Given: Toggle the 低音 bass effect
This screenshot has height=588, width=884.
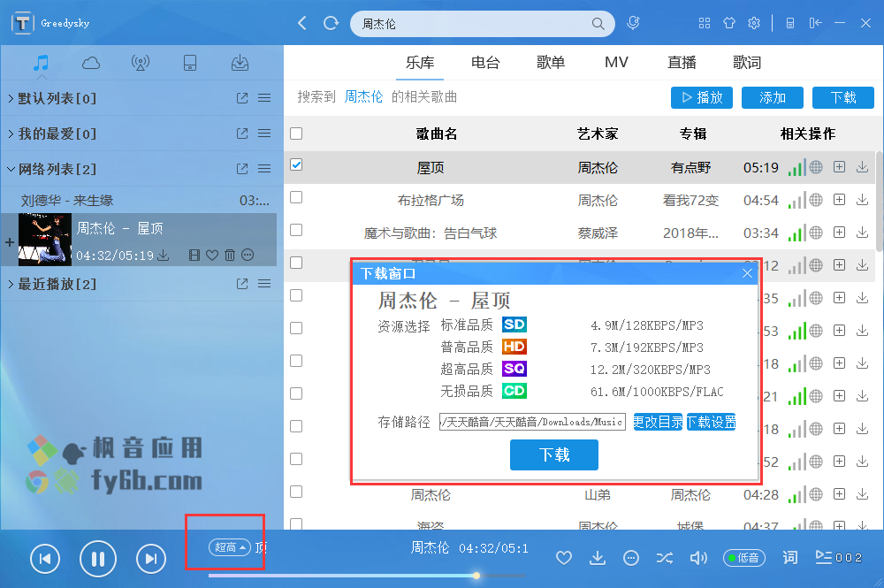Looking at the screenshot, I should 744,558.
